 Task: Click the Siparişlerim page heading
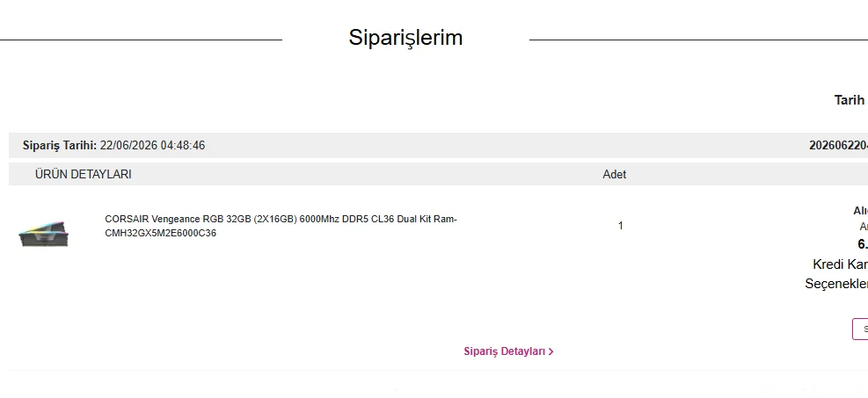(405, 38)
